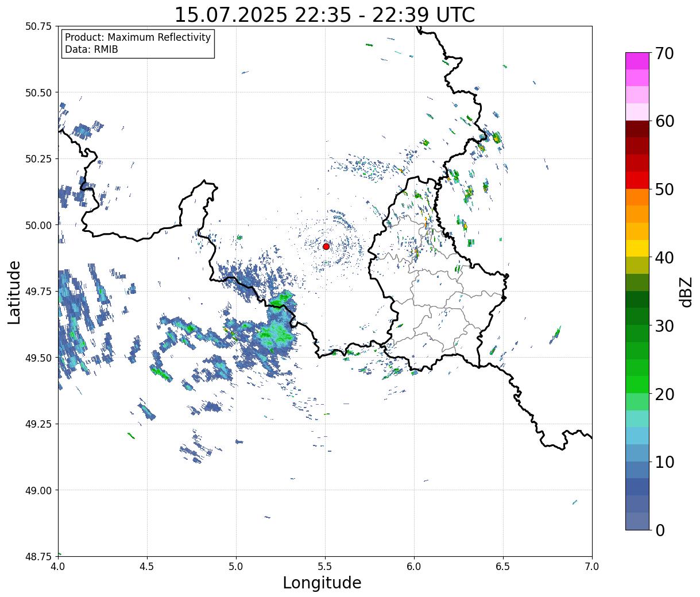Click the latitude tick label 50.25
This screenshot has height=597, width=700.
(x=38, y=159)
